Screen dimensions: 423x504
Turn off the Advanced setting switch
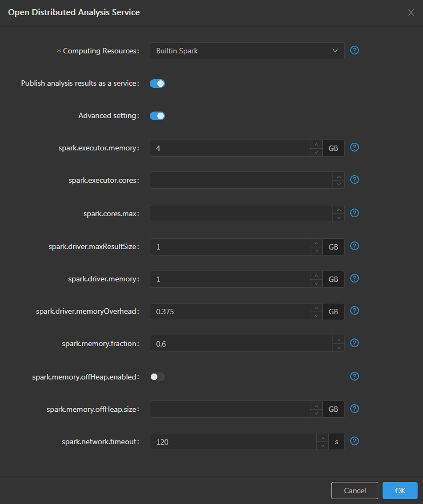pyautogui.click(x=157, y=116)
